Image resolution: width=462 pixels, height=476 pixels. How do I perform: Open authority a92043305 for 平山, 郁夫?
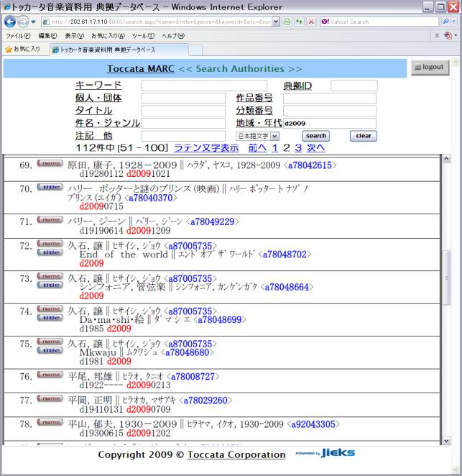tap(313, 424)
